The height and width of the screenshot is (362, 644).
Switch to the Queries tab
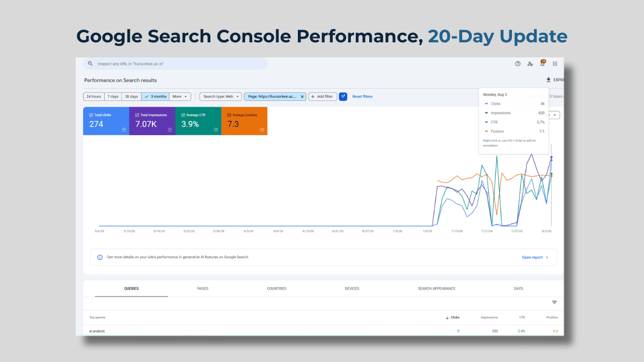131,289
